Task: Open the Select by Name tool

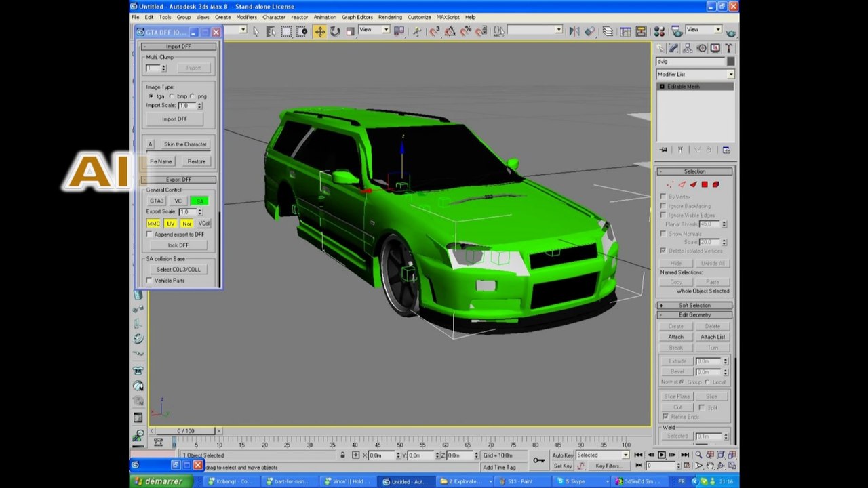Action: coord(271,31)
